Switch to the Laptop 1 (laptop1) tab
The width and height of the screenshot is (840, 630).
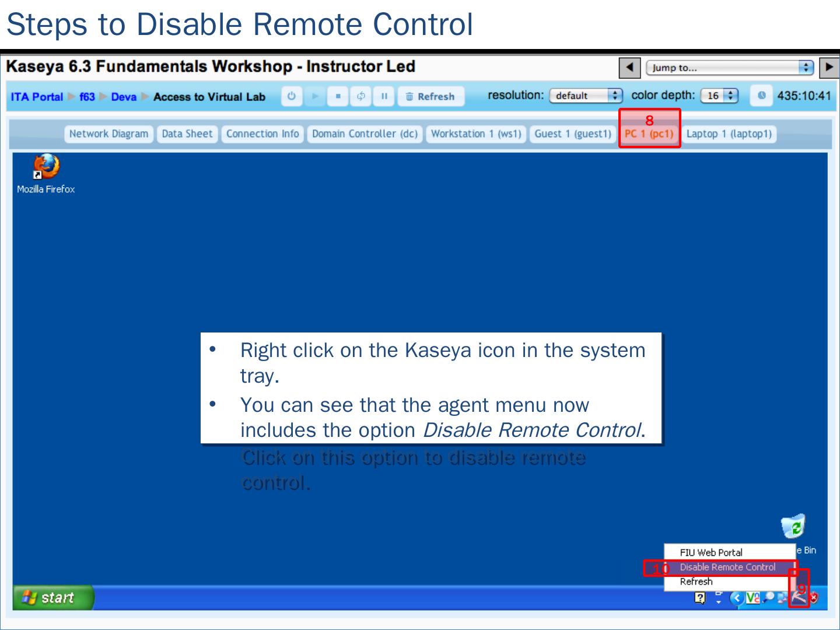click(x=729, y=134)
